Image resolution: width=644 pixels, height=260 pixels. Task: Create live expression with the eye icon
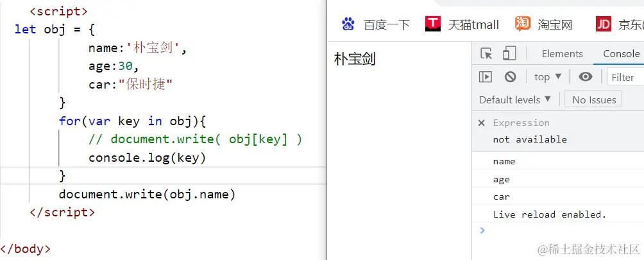pyautogui.click(x=585, y=77)
